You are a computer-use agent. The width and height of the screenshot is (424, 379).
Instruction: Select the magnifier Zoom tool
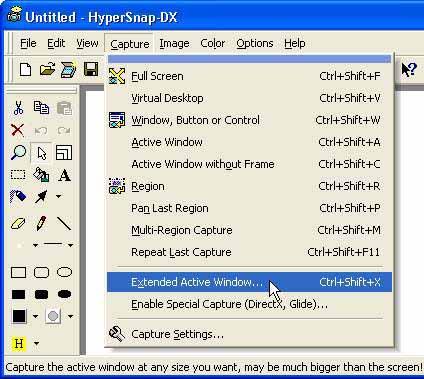18,152
